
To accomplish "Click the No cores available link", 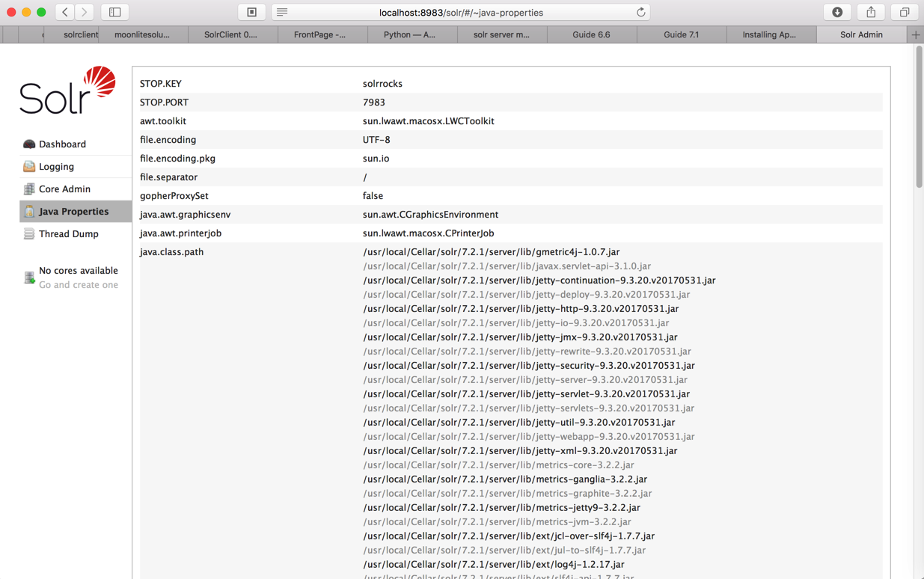I will 78,271.
